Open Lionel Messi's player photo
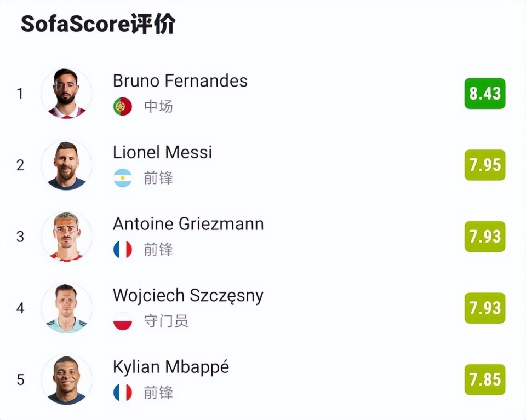Viewport: 526px width, 420px height. 66,165
